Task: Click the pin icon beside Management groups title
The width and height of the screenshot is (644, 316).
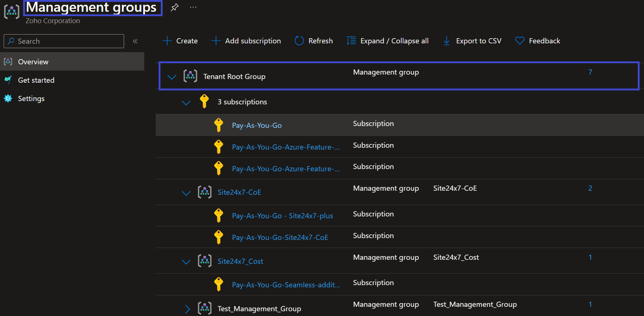Action: point(175,7)
